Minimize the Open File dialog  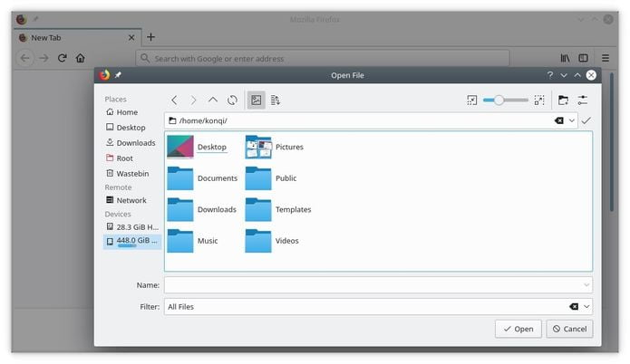tap(564, 75)
